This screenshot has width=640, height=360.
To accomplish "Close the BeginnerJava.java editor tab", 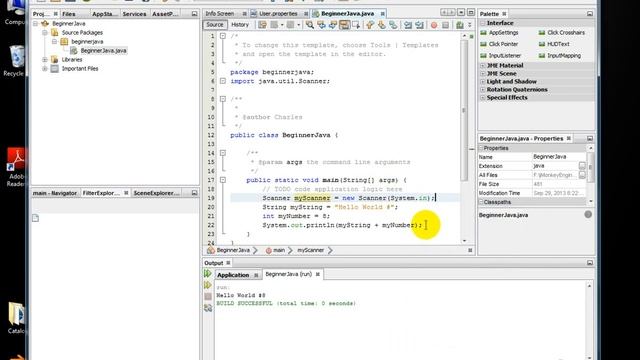I will tap(382, 14).
